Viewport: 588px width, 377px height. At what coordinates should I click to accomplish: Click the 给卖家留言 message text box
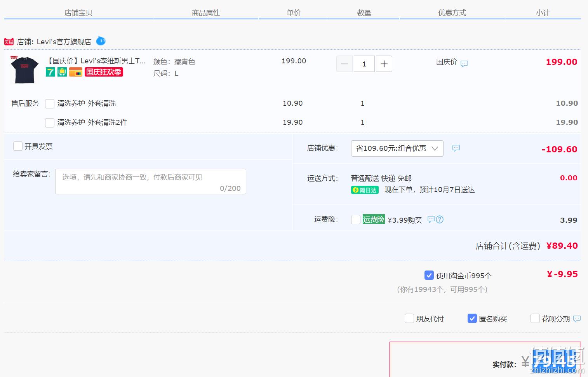click(x=151, y=182)
